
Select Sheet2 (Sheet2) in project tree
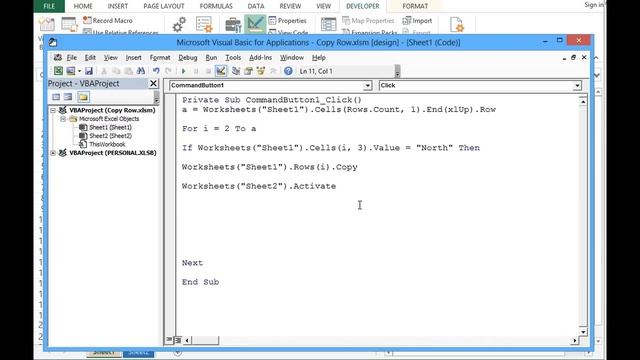point(111,136)
